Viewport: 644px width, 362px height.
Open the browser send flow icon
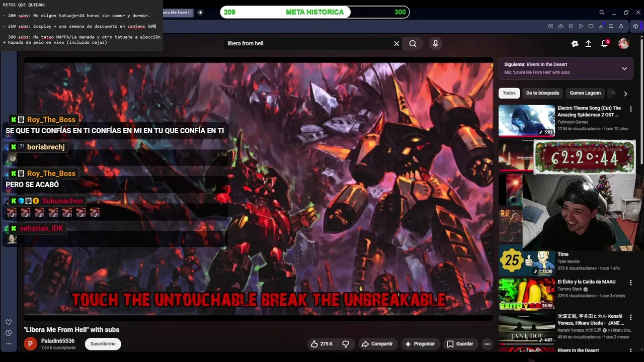pyautogui.click(x=581, y=26)
